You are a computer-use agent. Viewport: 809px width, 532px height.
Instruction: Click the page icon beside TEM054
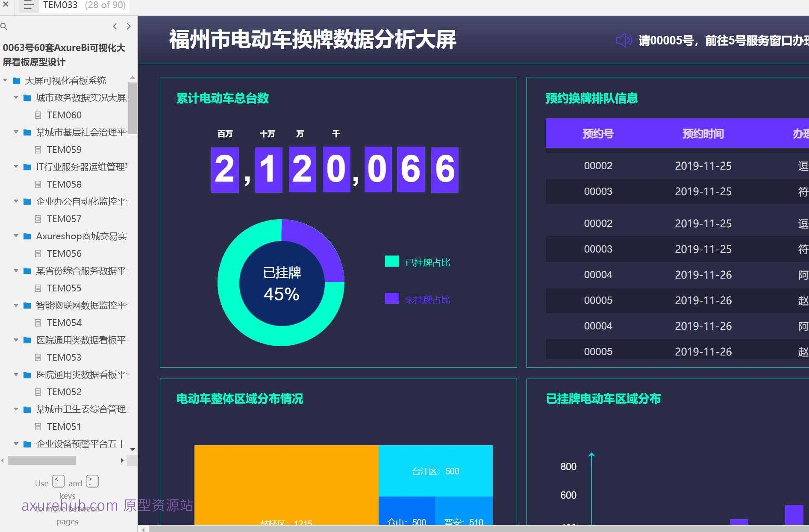(38, 323)
